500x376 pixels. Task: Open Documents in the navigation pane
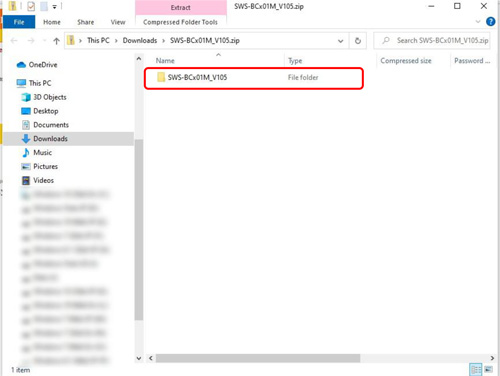(51, 125)
